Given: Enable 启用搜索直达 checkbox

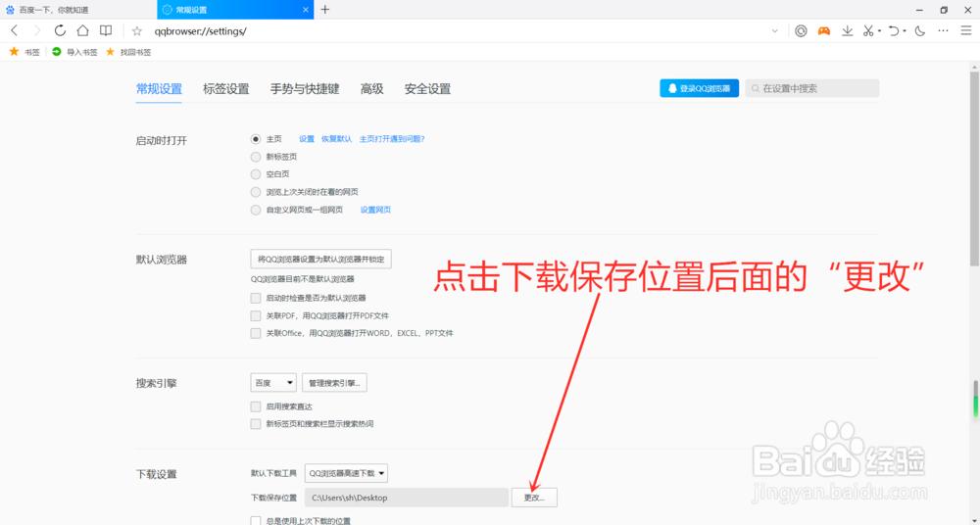Looking at the screenshot, I should (x=255, y=406).
